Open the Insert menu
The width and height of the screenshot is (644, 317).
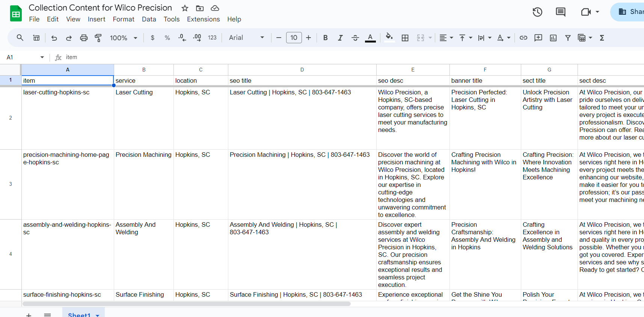click(97, 19)
